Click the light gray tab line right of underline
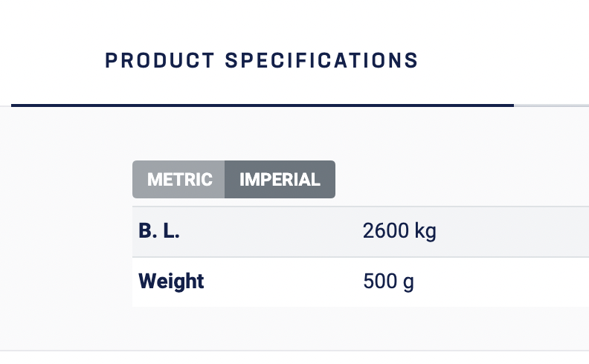 tap(550, 105)
